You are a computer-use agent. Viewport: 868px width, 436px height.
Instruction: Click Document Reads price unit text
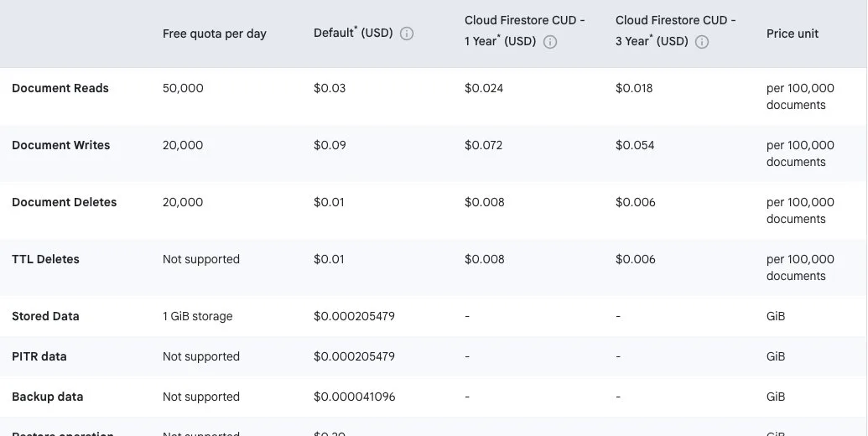800,96
